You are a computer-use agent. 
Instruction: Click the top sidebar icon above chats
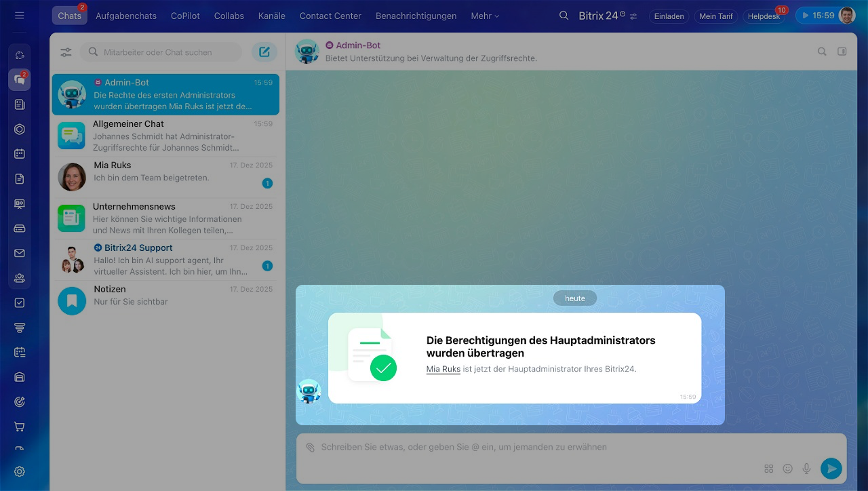pyautogui.click(x=19, y=55)
